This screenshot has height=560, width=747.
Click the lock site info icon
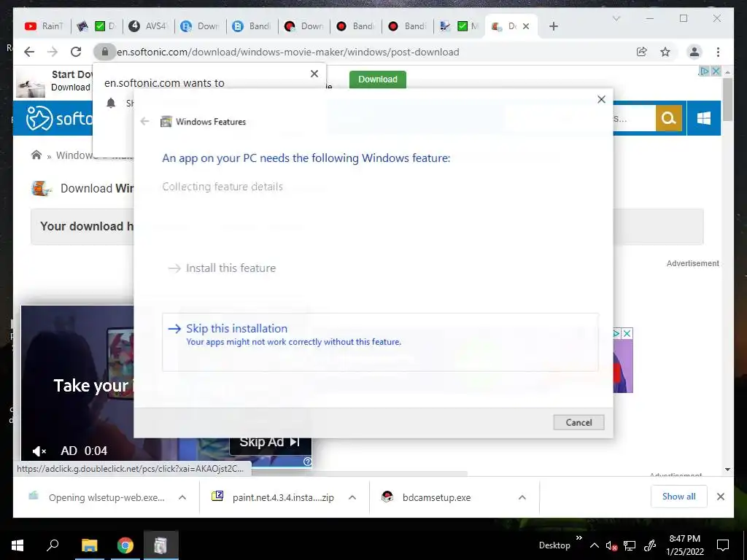[105, 52]
